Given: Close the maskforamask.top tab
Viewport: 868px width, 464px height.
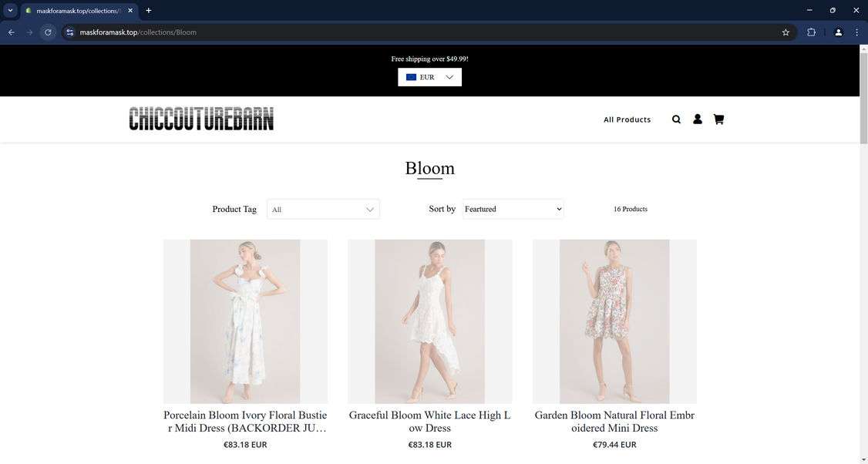Looking at the screenshot, I should (130, 11).
